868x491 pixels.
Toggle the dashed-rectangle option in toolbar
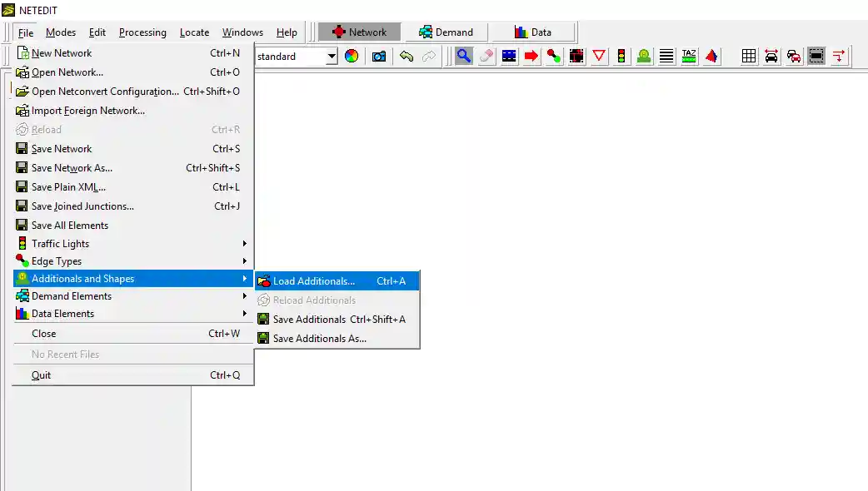click(x=816, y=56)
